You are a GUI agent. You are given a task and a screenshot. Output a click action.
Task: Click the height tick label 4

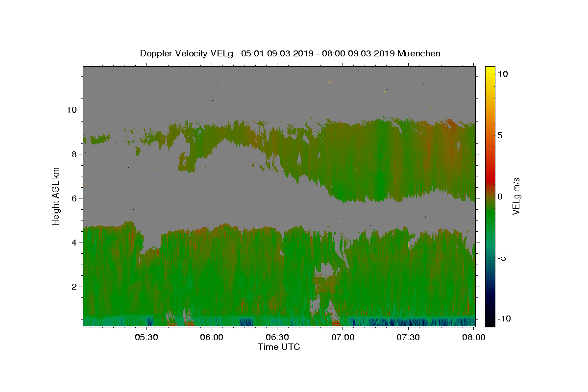pyautogui.click(x=74, y=243)
